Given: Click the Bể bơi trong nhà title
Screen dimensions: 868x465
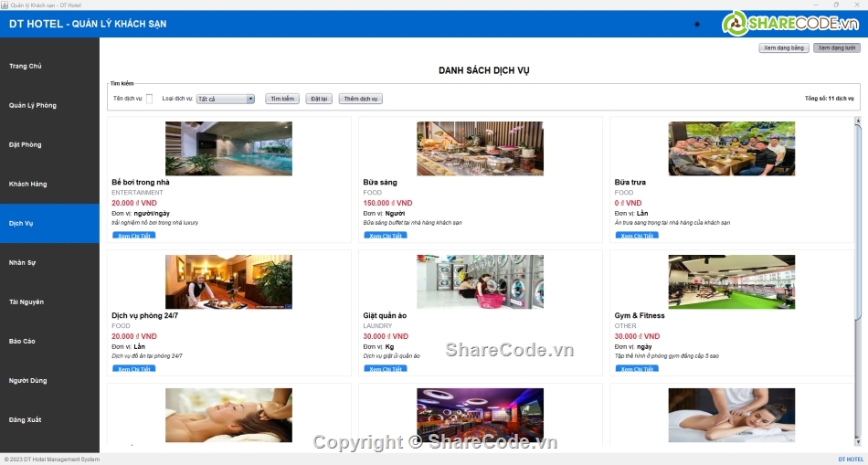Looking at the screenshot, I should click(141, 182).
